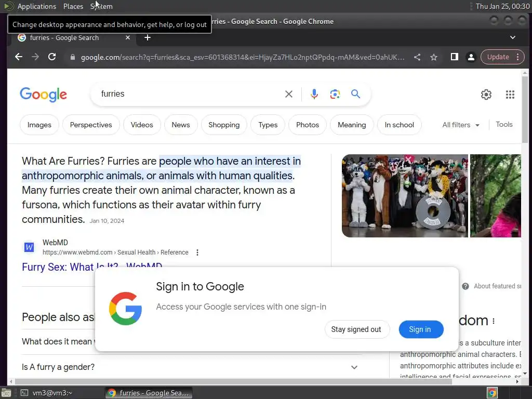This screenshot has width=532, height=399.
Task: Click the search input field with furries
Action: tap(190, 94)
